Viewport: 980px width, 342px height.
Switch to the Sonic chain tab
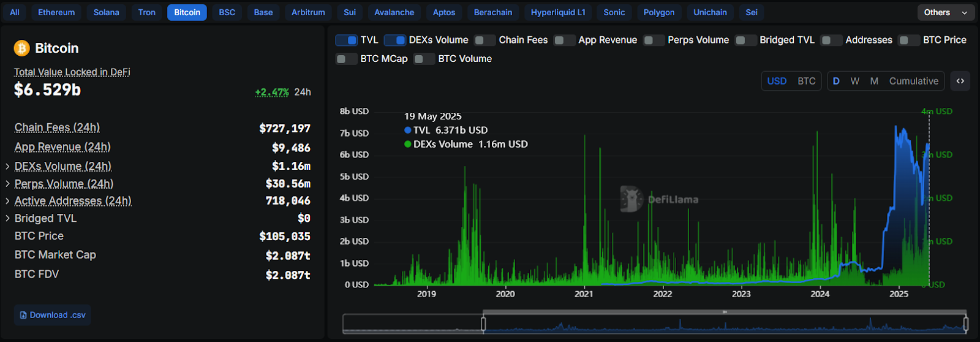pos(614,12)
